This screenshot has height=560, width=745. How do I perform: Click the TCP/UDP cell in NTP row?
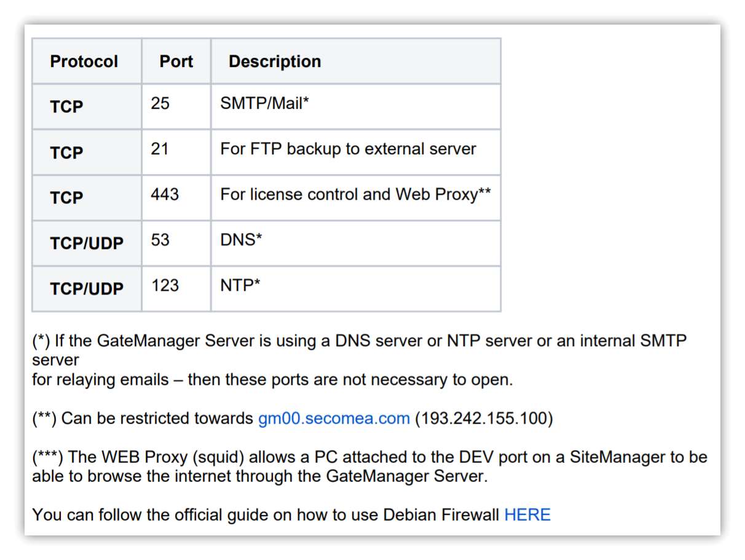pos(87,288)
